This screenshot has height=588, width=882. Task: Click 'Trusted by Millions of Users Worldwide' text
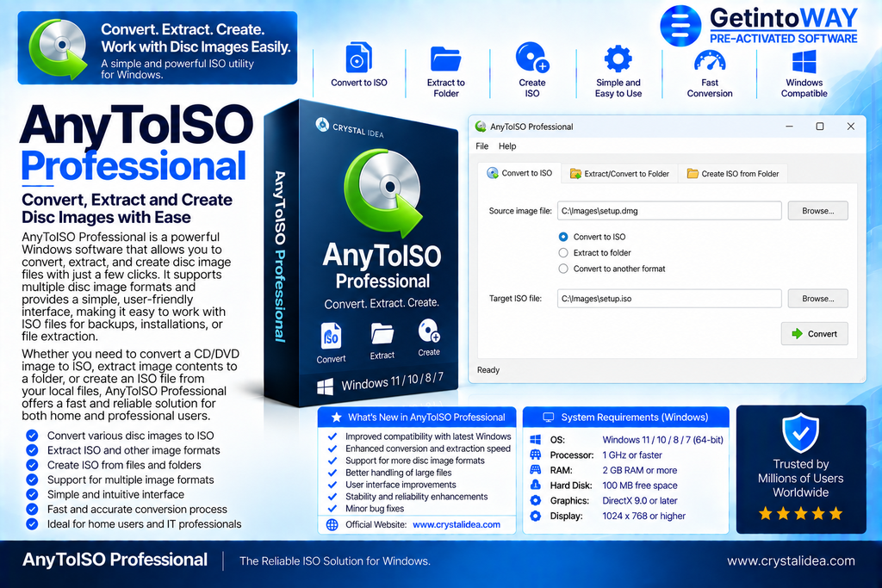[800, 479]
